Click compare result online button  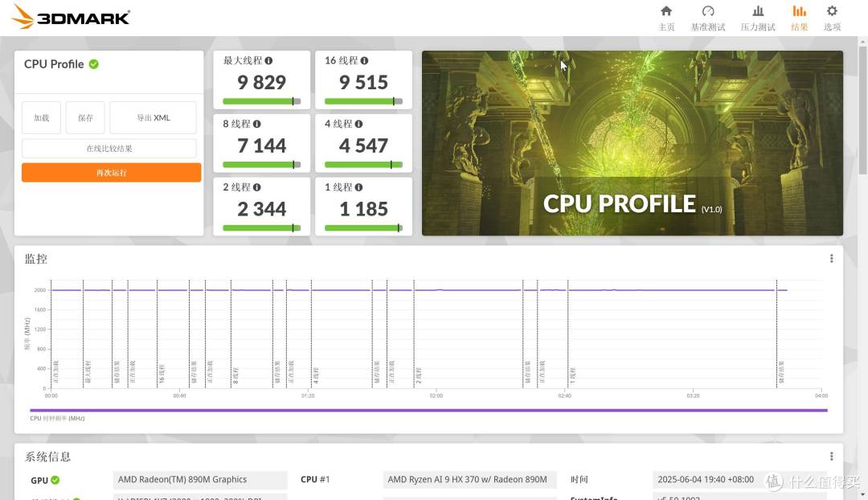click(x=109, y=149)
